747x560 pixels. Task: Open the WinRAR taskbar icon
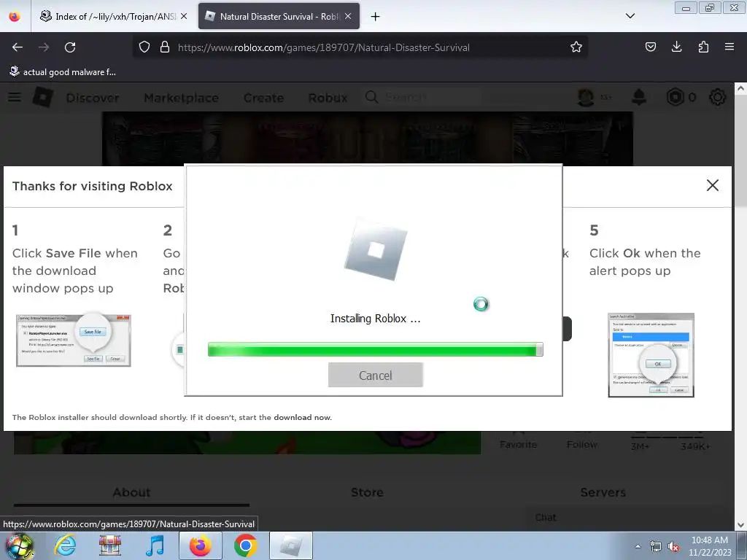click(110, 545)
